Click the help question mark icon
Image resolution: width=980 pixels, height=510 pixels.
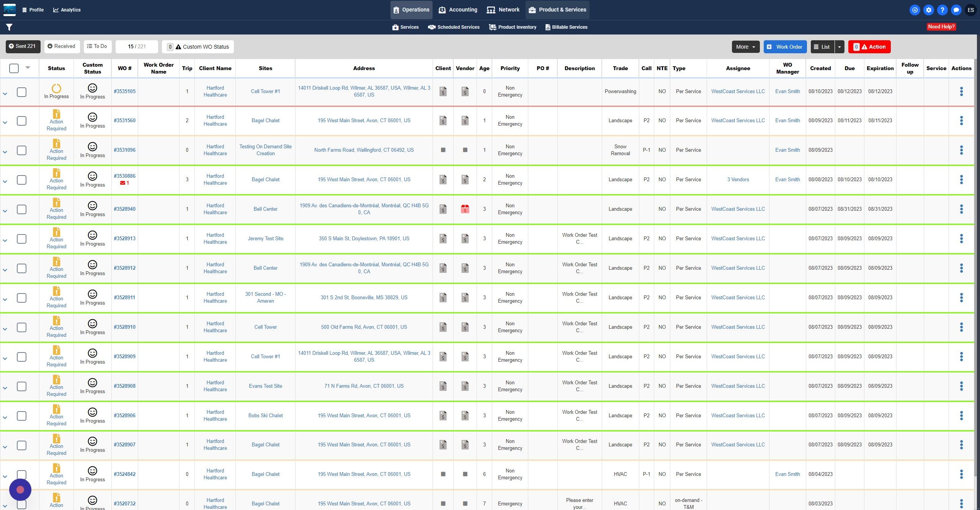pos(942,10)
